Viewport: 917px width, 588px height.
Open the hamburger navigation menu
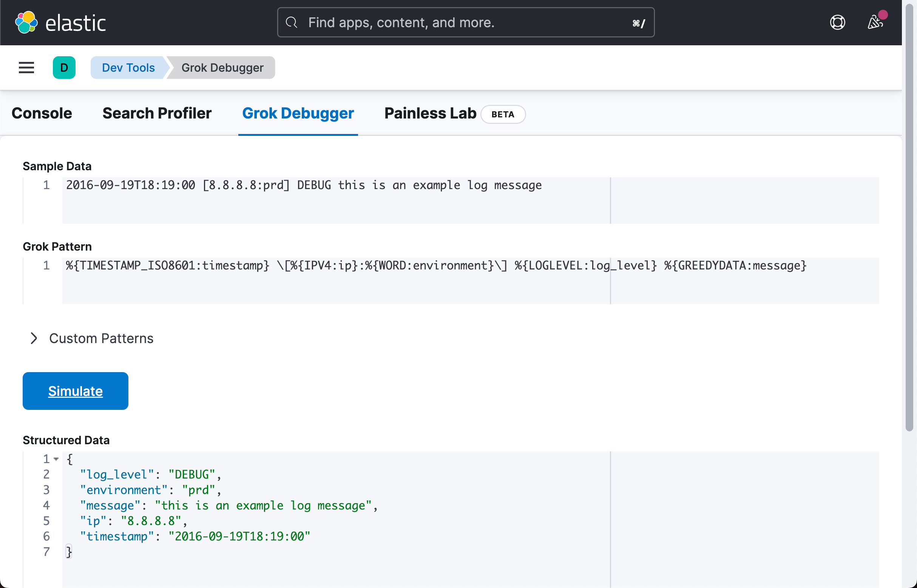26,68
